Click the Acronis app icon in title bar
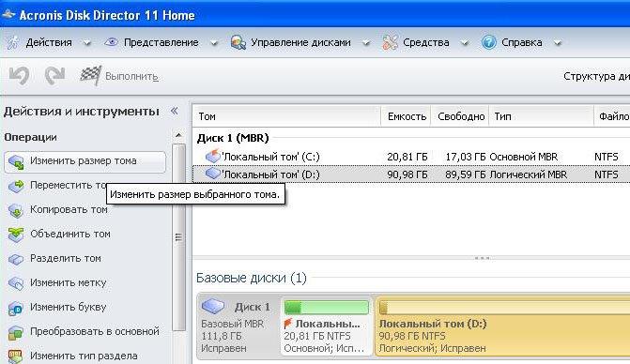The image size is (630, 364). point(8,15)
